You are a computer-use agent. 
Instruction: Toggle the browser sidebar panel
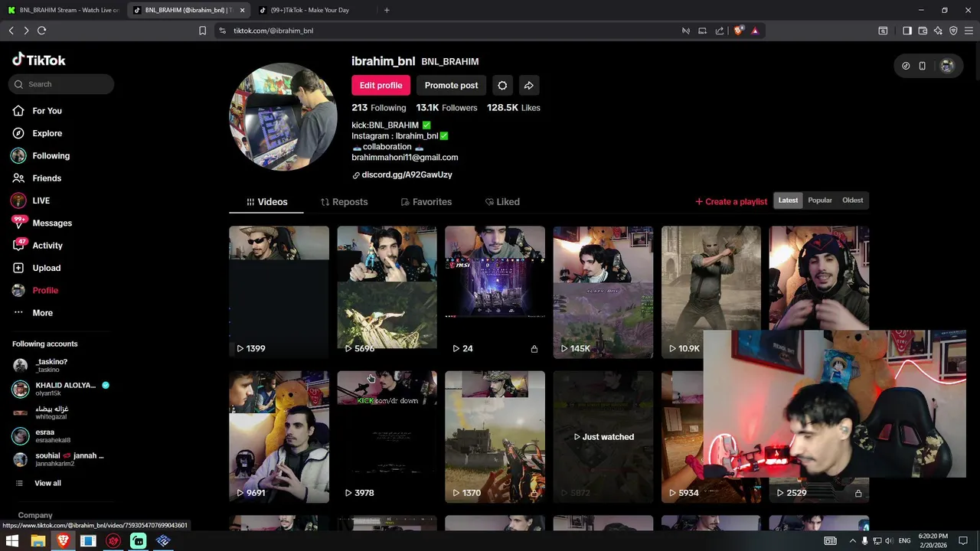907,31
